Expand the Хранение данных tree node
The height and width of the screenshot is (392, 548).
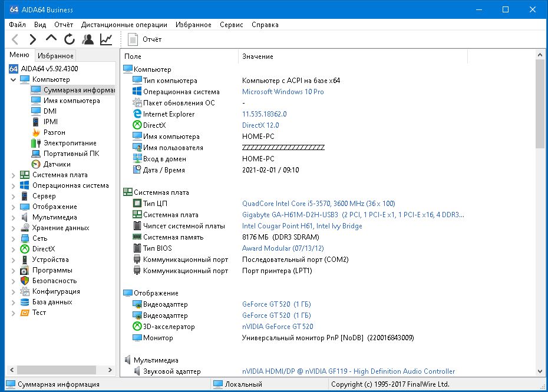point(14,228)
